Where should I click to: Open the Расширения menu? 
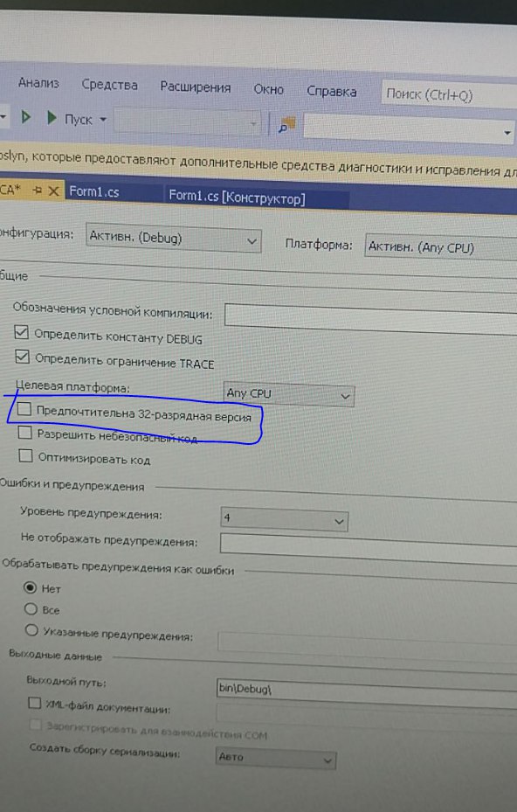tap(195, 87)
